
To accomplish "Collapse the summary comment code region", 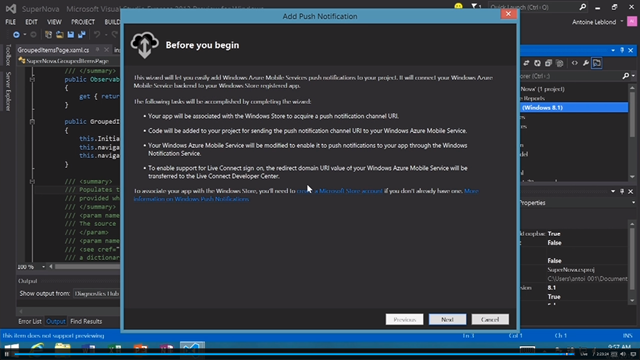I will (x=32, y=181).
